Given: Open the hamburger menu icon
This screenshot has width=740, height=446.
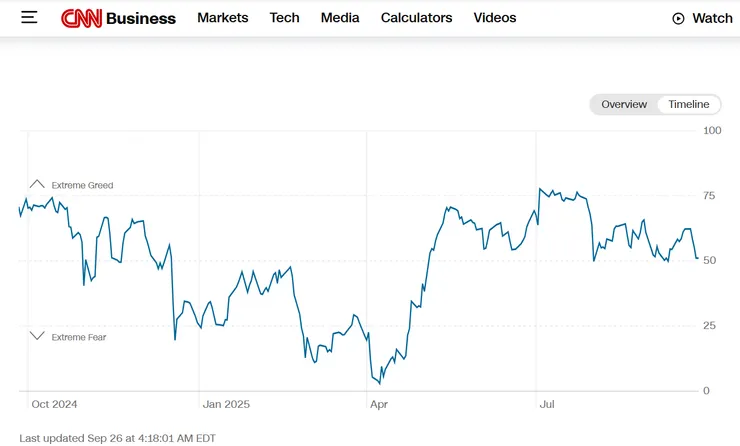Looking at the screenshot, I should pos(29,18).
